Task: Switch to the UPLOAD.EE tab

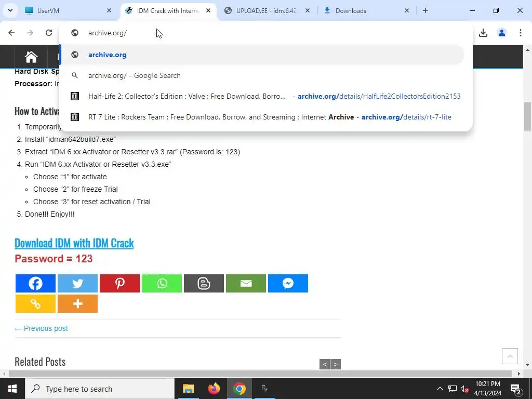Action: 267,10
